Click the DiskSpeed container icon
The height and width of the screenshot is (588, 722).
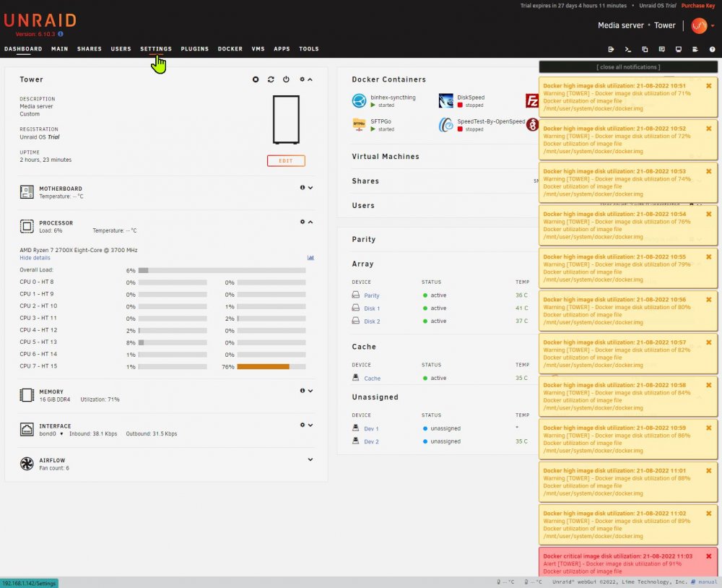445,100
